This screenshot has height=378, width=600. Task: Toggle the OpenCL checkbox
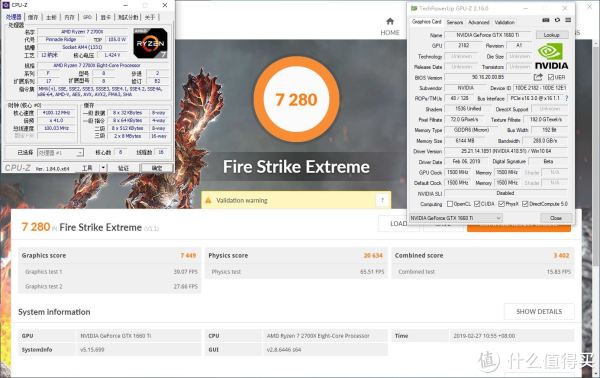[x=450, y=204]
